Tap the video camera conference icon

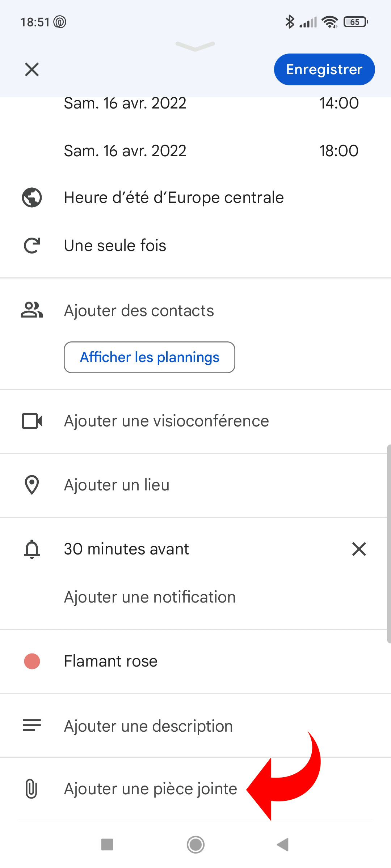[x=32, y=421]
